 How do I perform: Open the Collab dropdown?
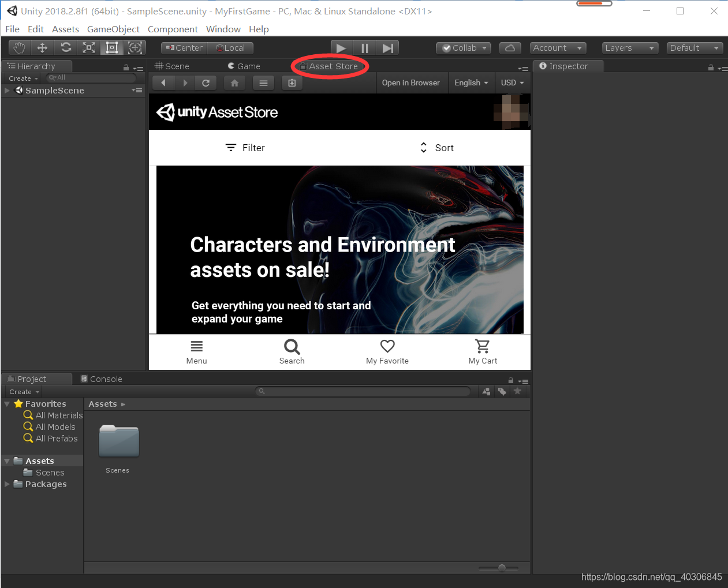tap(464, 48)
